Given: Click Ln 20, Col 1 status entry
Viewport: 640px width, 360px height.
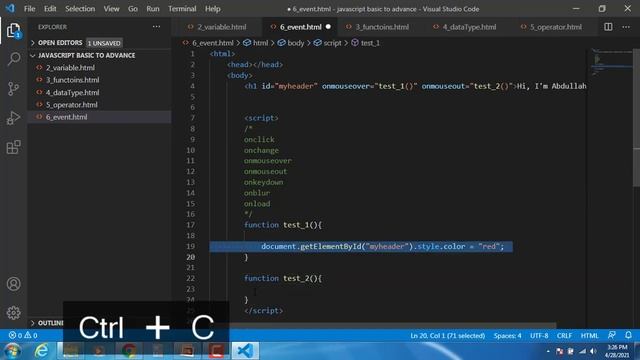Looking at the screenshot, I should (448, 336).
